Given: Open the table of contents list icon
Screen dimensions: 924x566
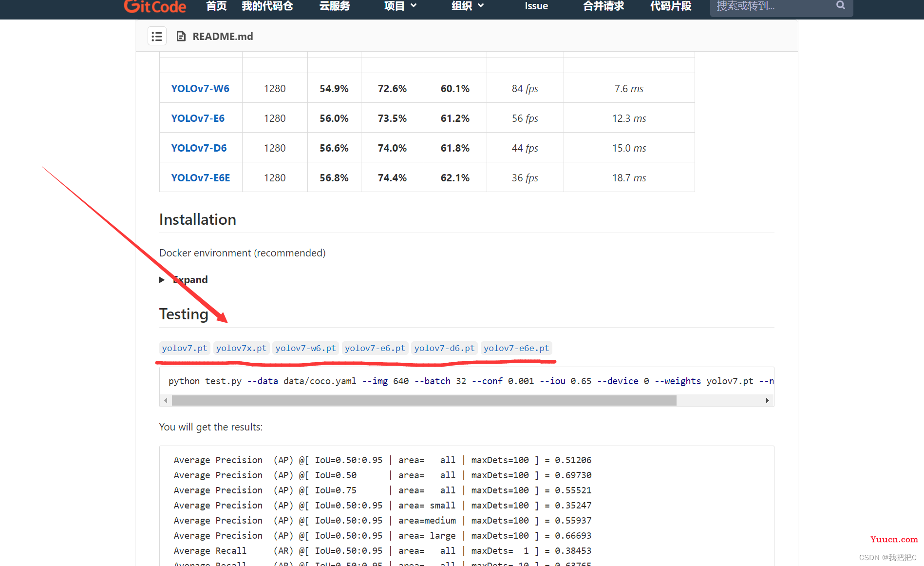Looking at the screenshot, I should [157, 37].
